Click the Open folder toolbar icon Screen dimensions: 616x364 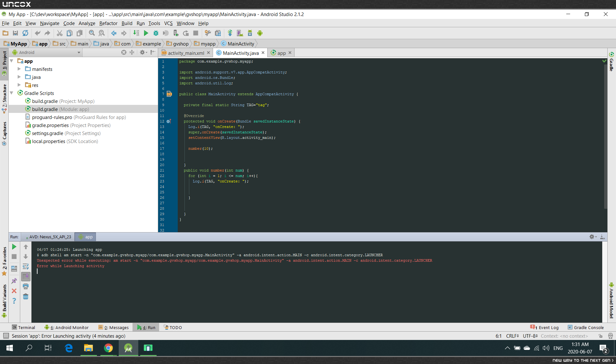click(x=5, y=33)
